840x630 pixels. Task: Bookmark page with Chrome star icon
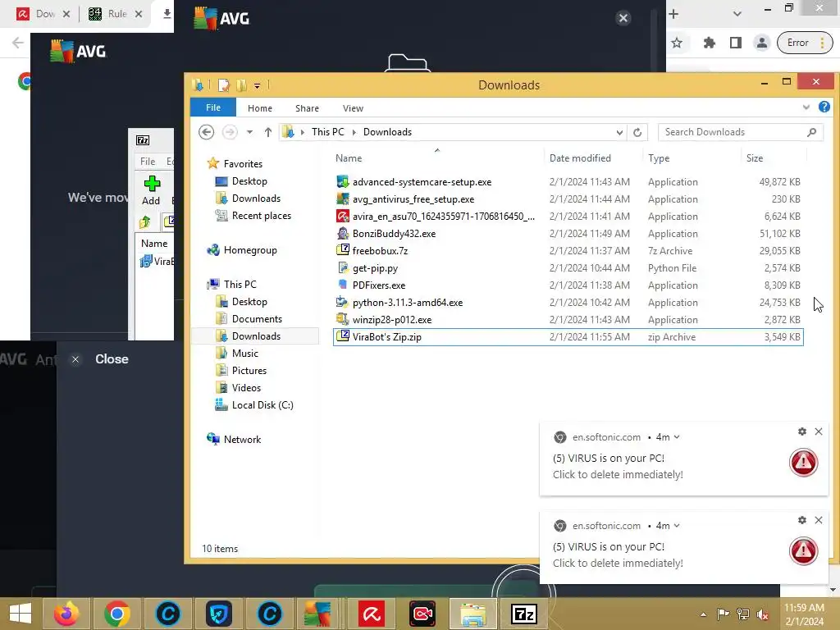677,43
